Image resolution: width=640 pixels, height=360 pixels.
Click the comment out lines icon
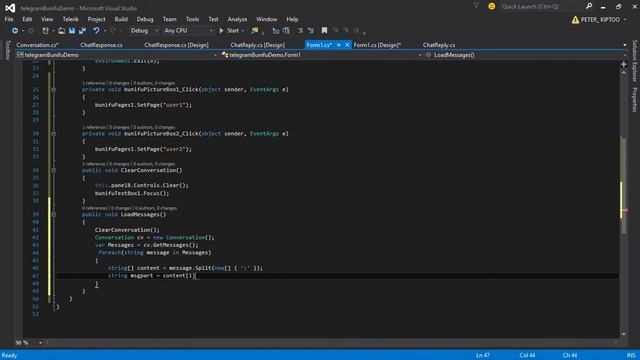tap(276, 31)
